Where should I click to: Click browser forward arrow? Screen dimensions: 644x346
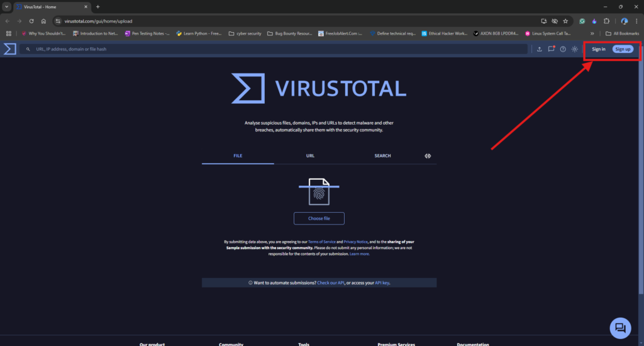(19, 21)
